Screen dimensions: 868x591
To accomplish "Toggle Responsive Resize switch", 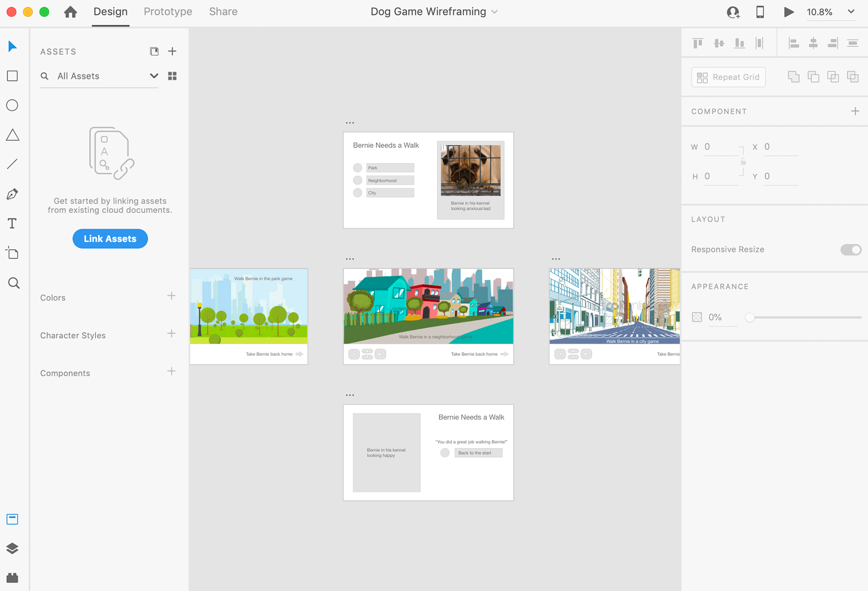I will click(x=851, y=250).
